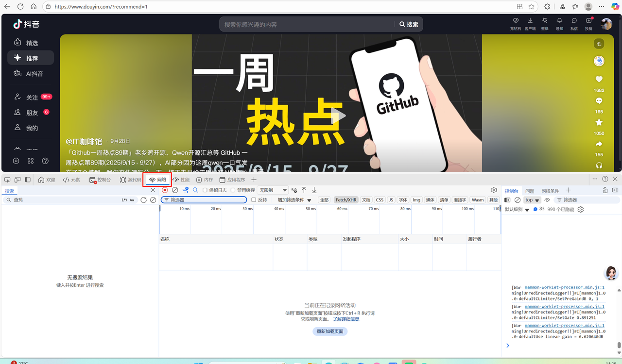Clear network log with the circle-slash icon

tap(175, 190)
